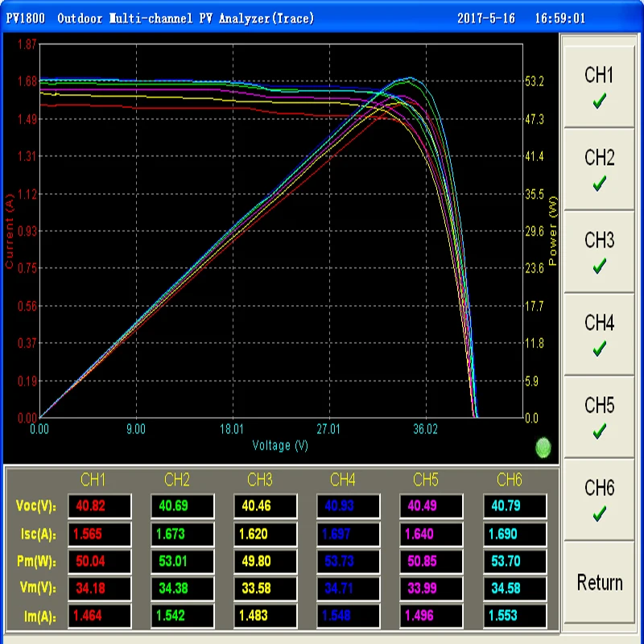Click the CH1 column header in table
Viewport: 644px width, 644px height.
click(x=93, y=481)
